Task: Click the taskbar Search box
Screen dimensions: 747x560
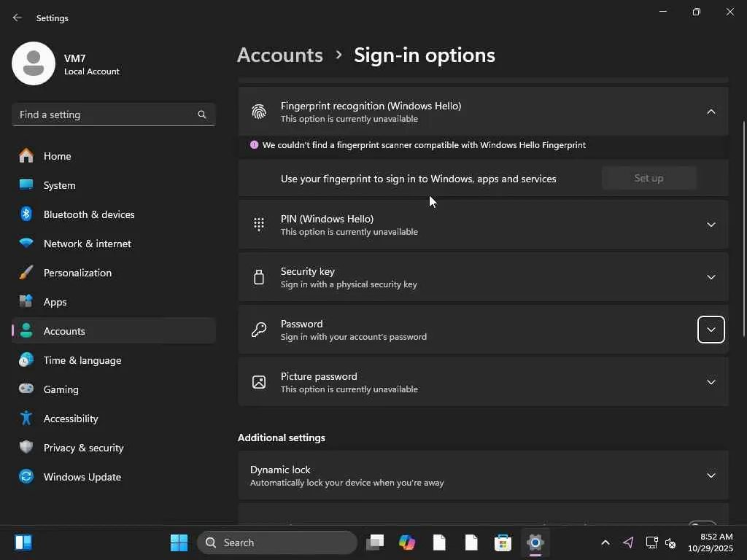Action: click(277, 542)
